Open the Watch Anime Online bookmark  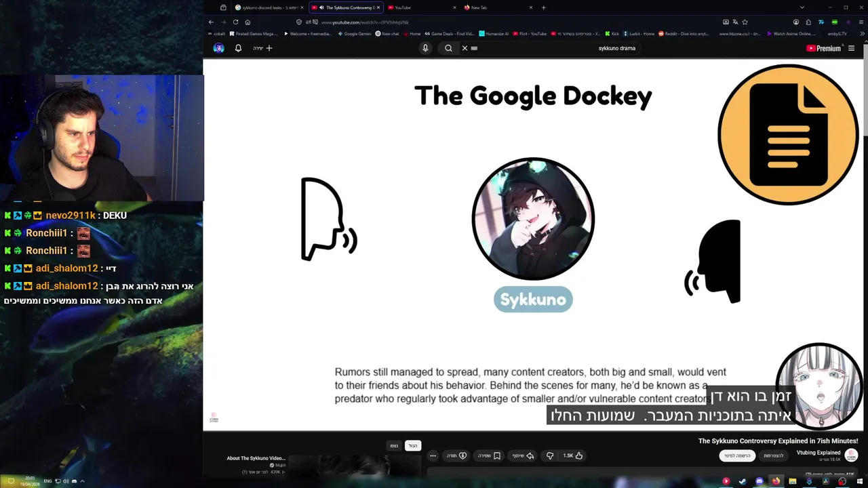791,33
